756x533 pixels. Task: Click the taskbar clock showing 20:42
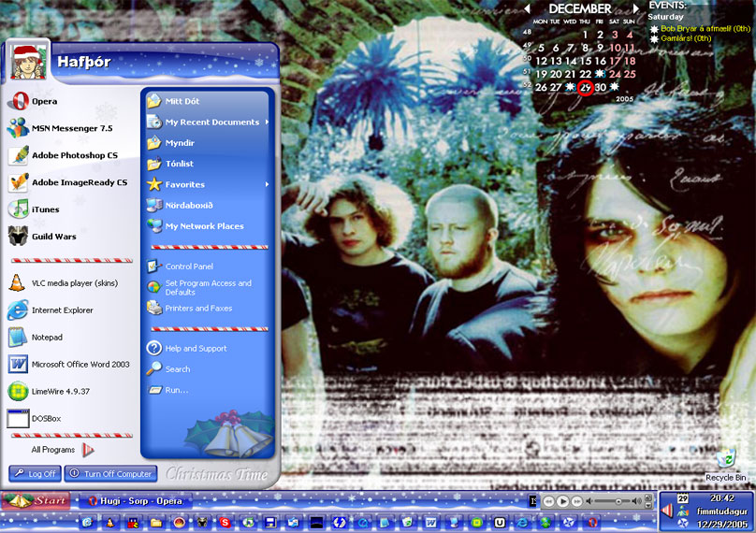pyautogui.click(x=721, y=497)
